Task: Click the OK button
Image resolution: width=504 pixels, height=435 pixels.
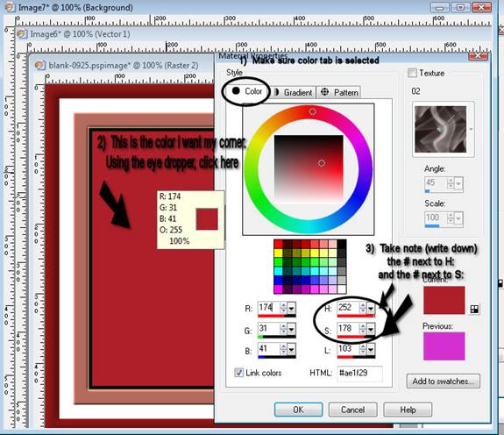Action: pyautogui.click(x=298, y=410)
